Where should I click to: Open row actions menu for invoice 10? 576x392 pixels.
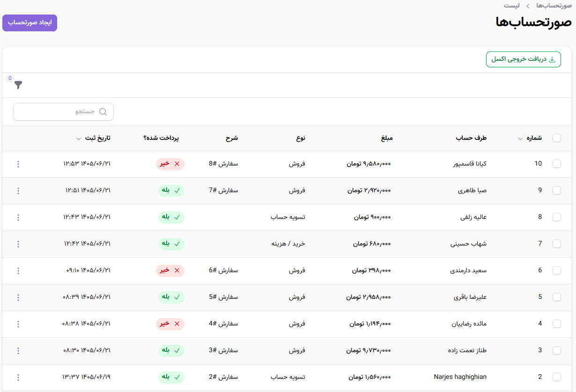pyautogui.click(x=18, y=164)
